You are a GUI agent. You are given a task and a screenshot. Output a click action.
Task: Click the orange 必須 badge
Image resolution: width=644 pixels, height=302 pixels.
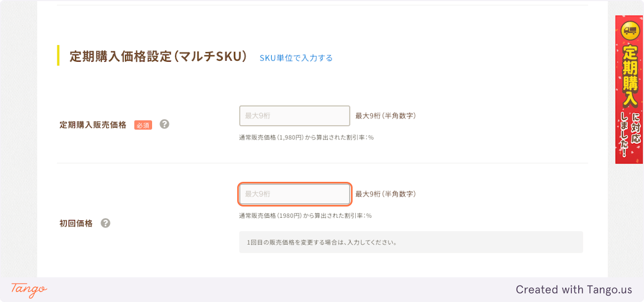click(x=143, y=125)
